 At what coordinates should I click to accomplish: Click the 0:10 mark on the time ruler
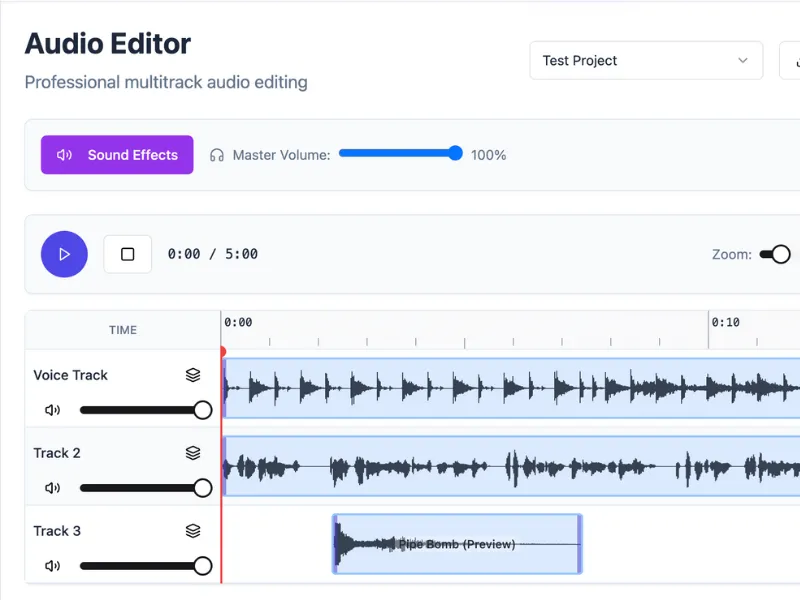(x=726, y=322)
